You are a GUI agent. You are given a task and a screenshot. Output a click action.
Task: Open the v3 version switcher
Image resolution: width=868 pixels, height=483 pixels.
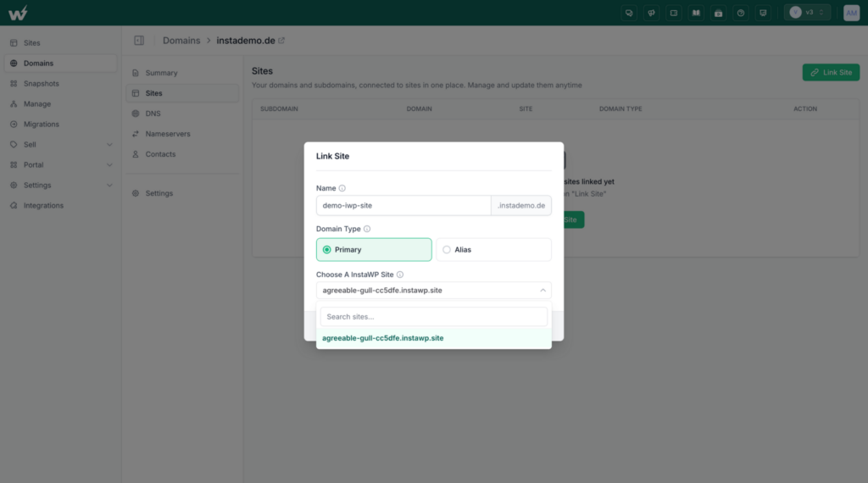(807, 12)
